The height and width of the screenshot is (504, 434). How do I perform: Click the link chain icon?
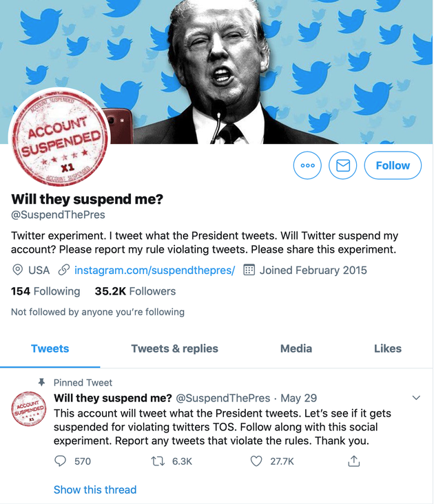[x=64, y=270]
